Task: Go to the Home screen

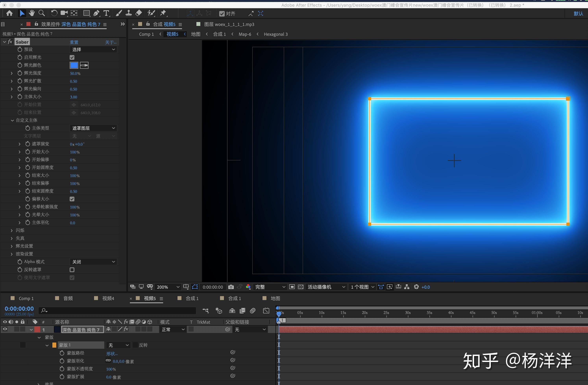Action: click(9, 13)
